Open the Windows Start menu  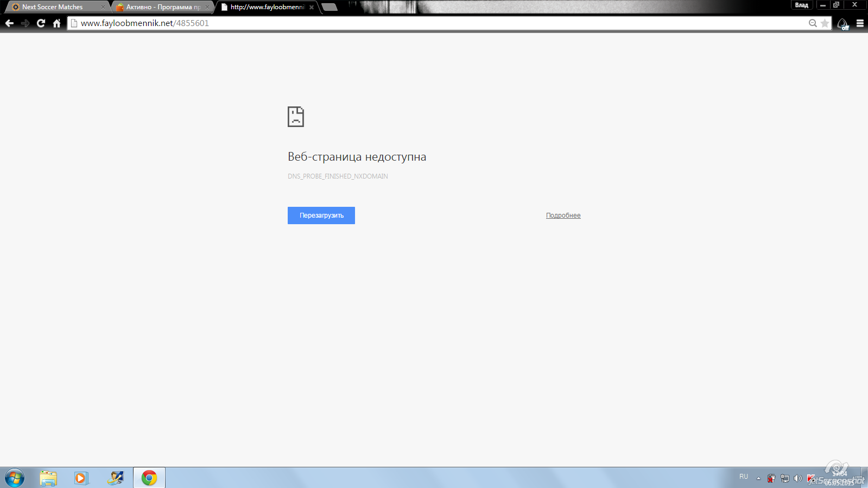click(x=15, y=478)
